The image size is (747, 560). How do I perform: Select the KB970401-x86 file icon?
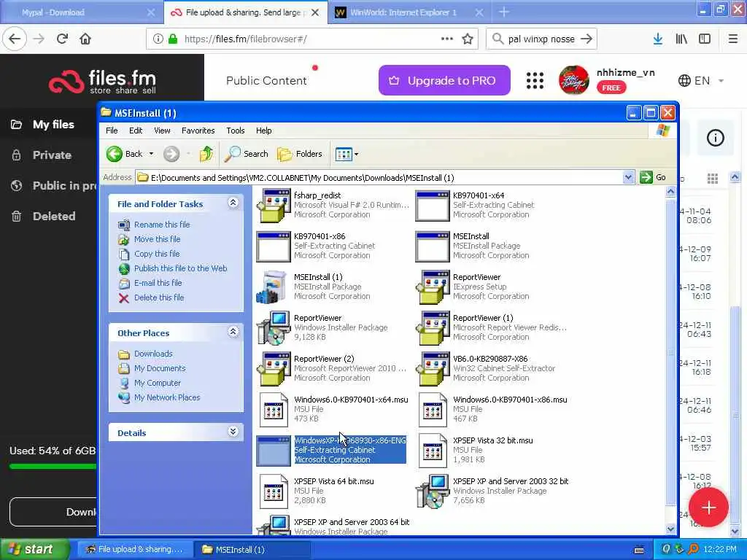(x=274, y=246)
